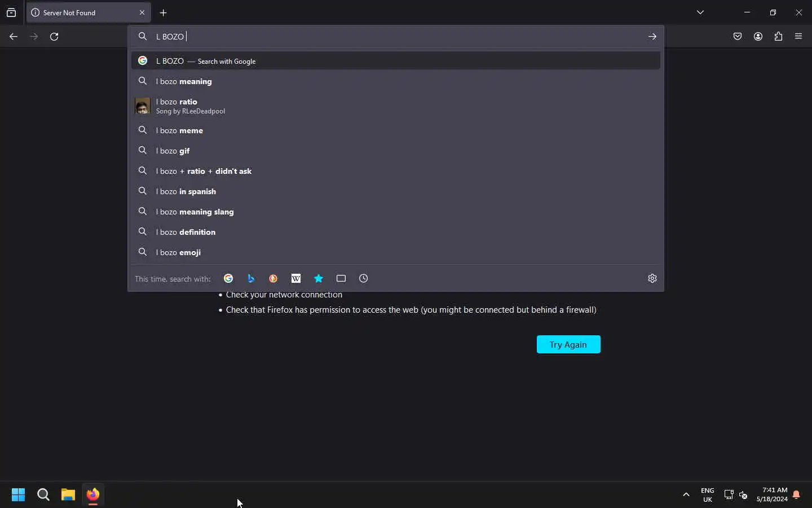Viewport: 812px width, 508px height.
Task: Open the notifications bell icon
Action: tap(796, 495)
